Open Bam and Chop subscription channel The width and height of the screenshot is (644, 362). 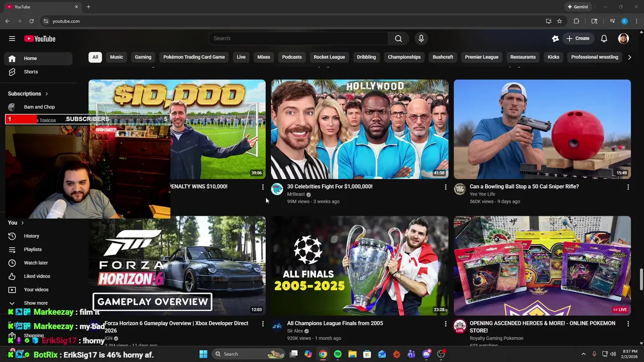38,107
